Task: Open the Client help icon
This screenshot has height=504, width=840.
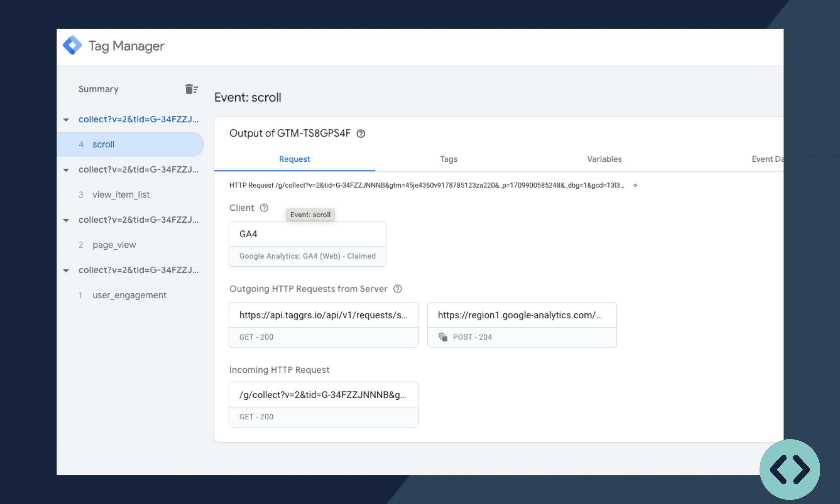Action: pos(264,208)
